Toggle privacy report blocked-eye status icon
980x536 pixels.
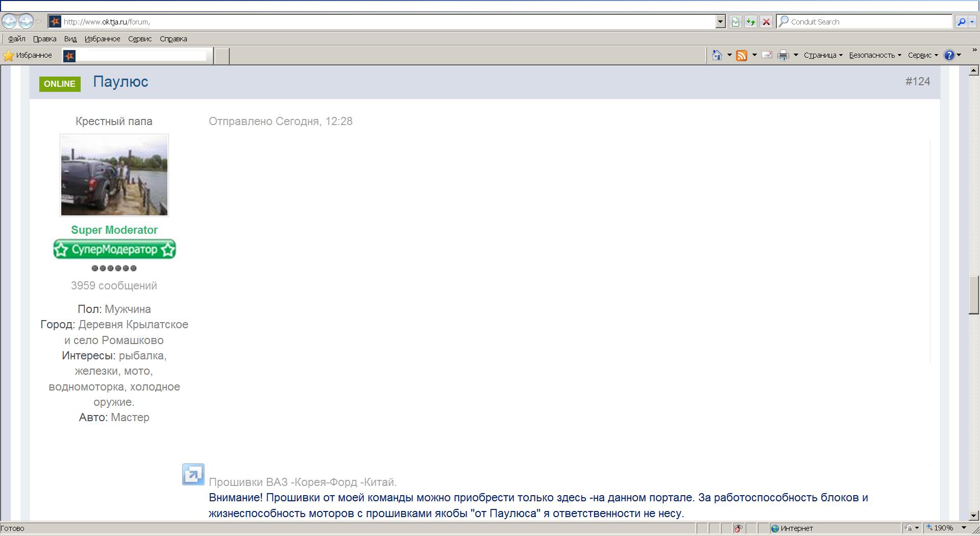(738, 528)
